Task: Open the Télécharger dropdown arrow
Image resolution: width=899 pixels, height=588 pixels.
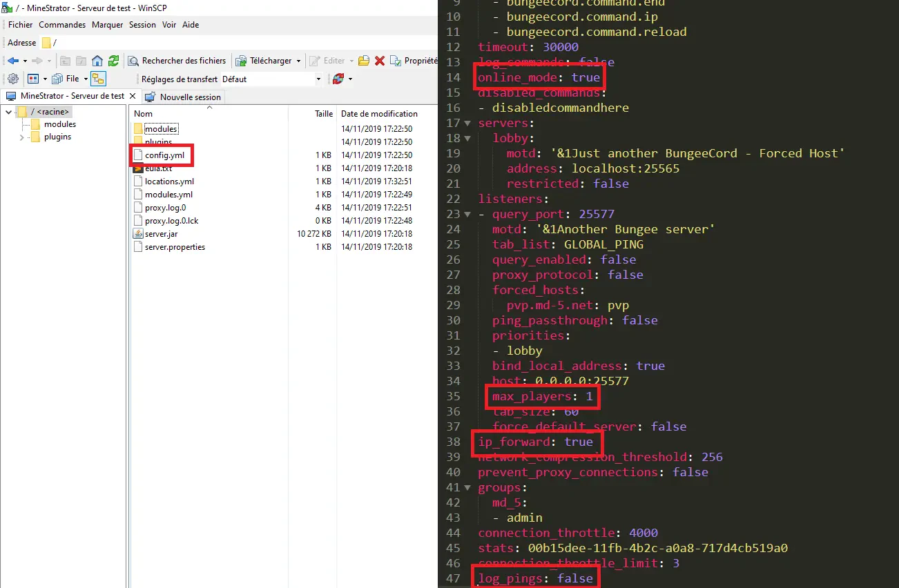Action: [299, 61]
